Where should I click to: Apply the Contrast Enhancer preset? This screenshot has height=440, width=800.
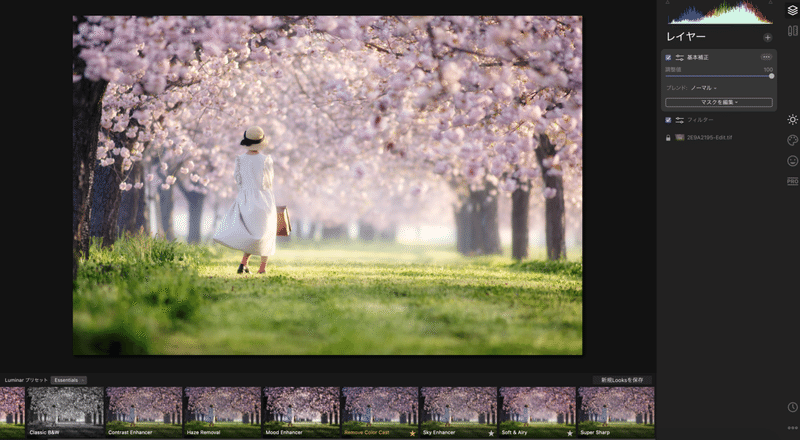pyautogui.click(x=144, y=412)
